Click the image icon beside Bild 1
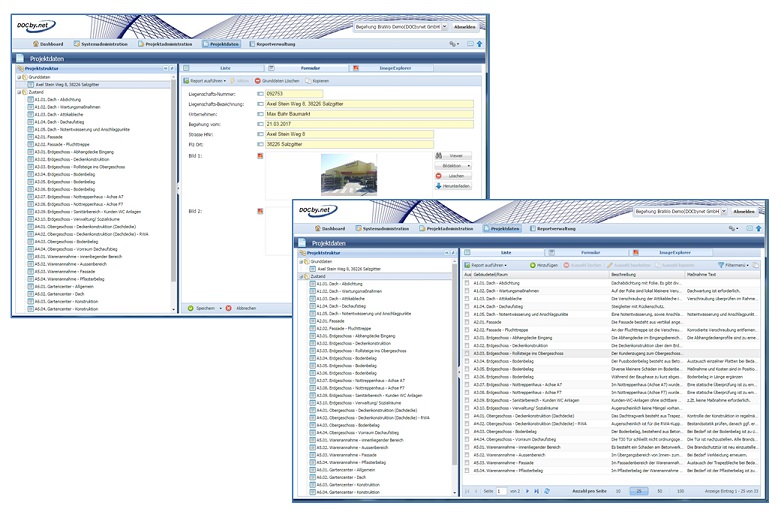This screenshot has width=781, height=515. pos(260,156)
